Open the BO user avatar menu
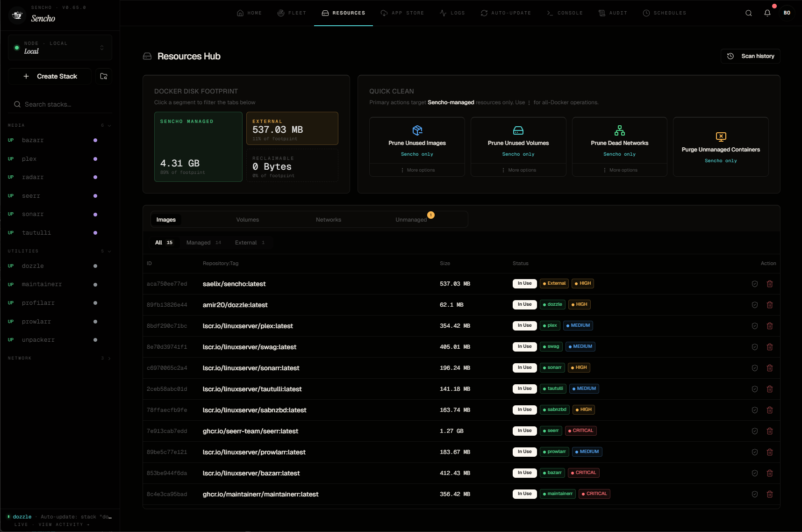Screen dimensions: 802x532 [787, 13]
